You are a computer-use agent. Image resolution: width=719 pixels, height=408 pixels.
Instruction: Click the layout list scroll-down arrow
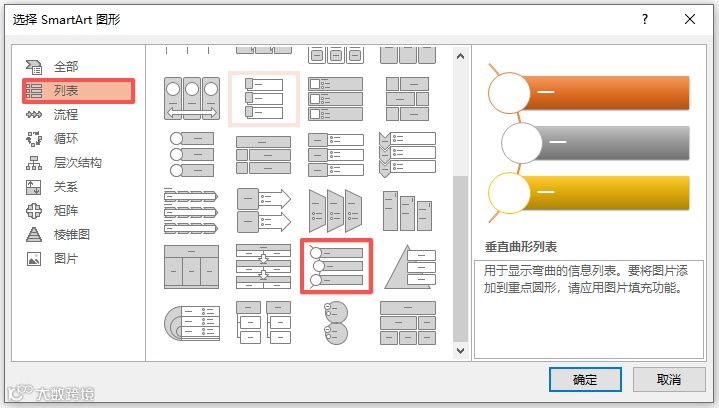(x=460, y=351)
